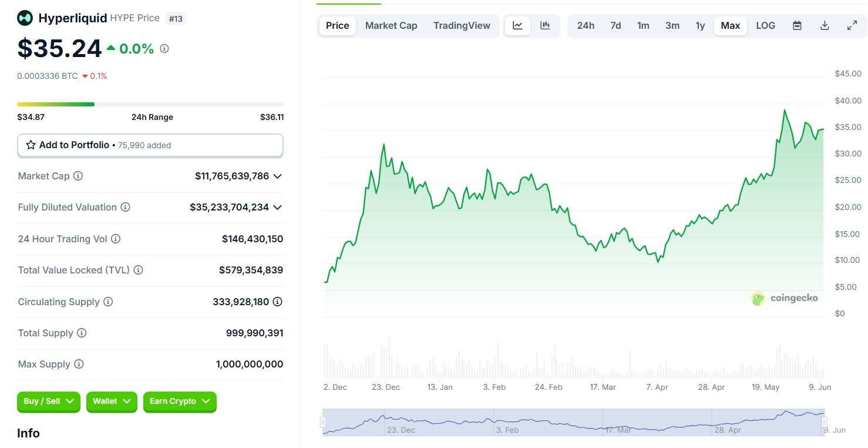This screenshot has height=448, width=868.
Task: Switch to the Price tab
Action: pos(338,25)
